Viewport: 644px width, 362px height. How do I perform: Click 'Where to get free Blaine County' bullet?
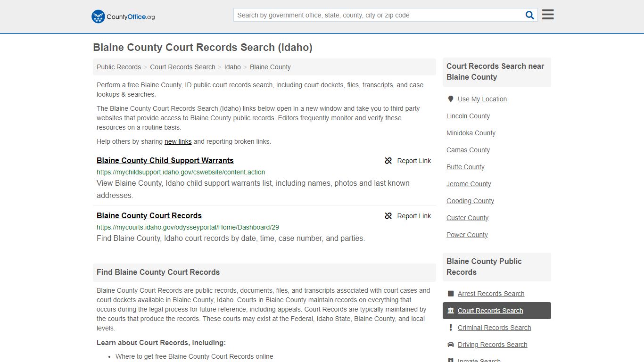(x=194, y=356)
